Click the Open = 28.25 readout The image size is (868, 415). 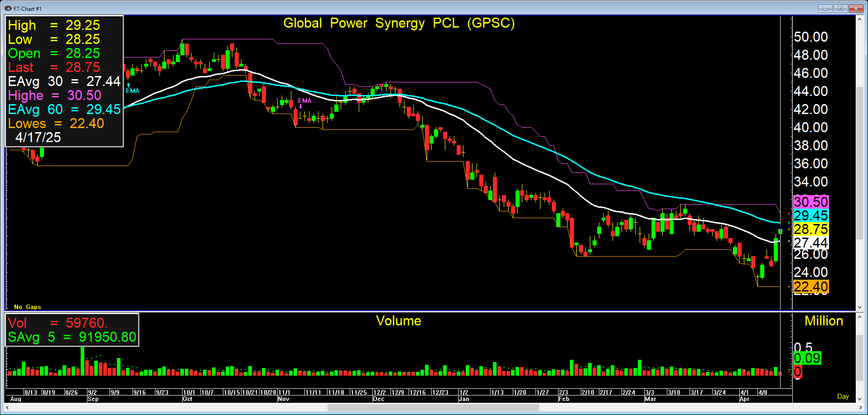[54, 53]
